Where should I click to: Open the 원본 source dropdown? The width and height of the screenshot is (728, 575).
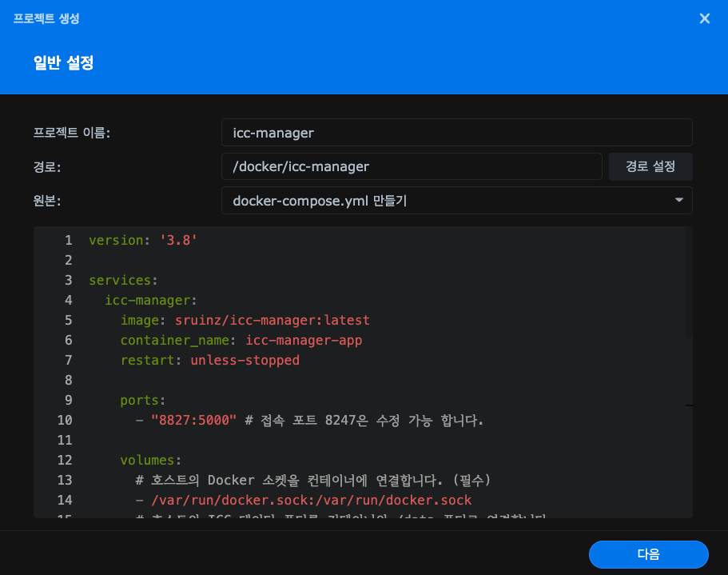point(456,201)
